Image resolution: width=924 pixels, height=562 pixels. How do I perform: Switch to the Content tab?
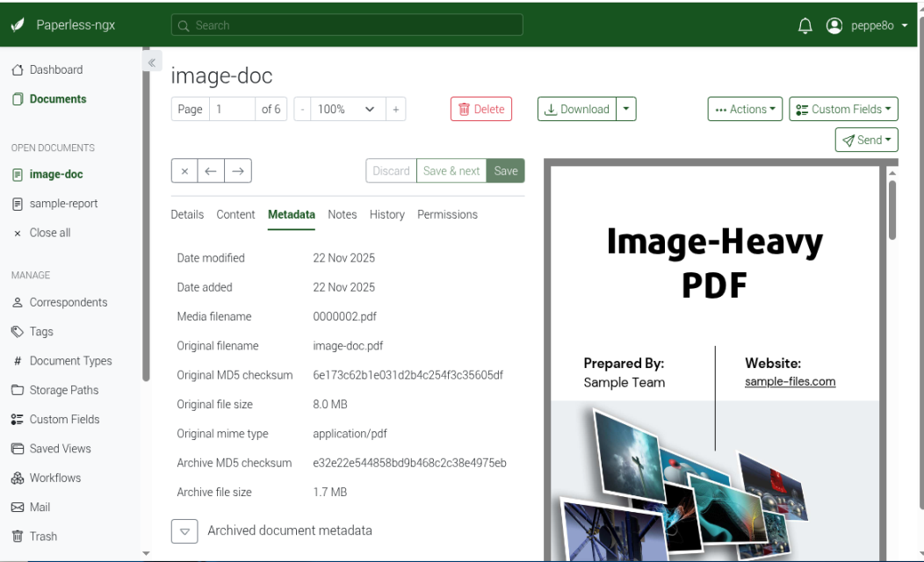(x=235, y=214)
